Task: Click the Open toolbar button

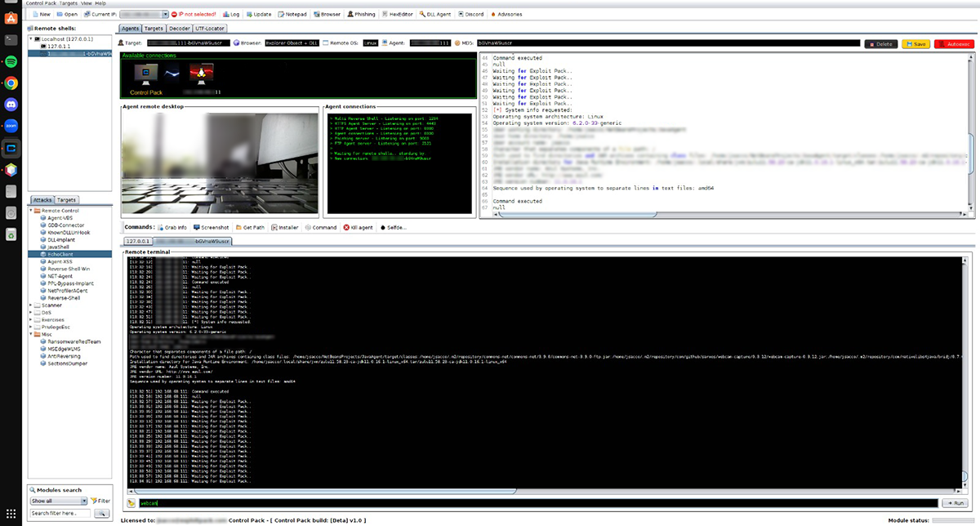Action: click(67, 14)
